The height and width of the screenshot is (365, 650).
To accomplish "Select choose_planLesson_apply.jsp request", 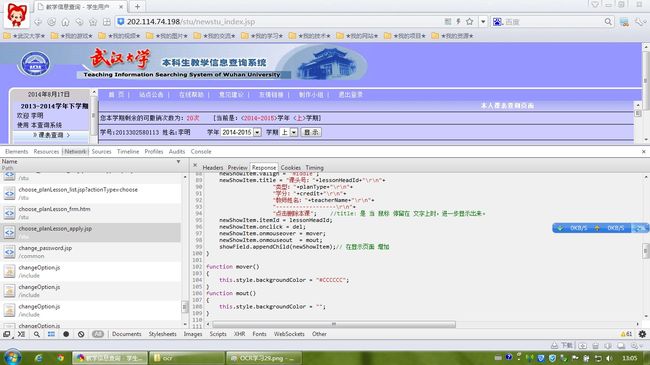I will tap(90, 232).
